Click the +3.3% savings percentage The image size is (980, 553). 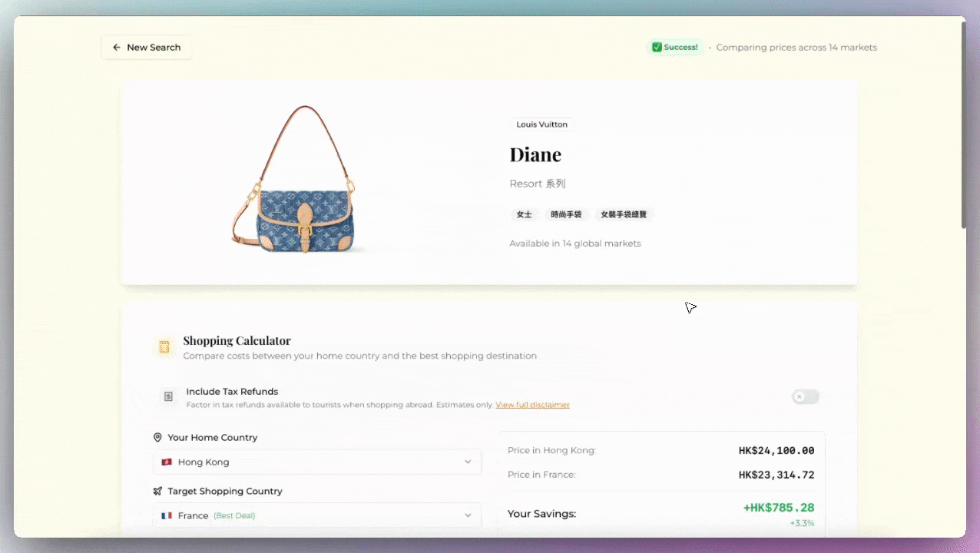pos(802,523)
